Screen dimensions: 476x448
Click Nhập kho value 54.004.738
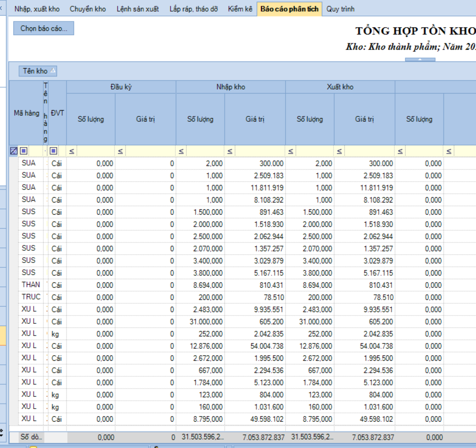267,346
